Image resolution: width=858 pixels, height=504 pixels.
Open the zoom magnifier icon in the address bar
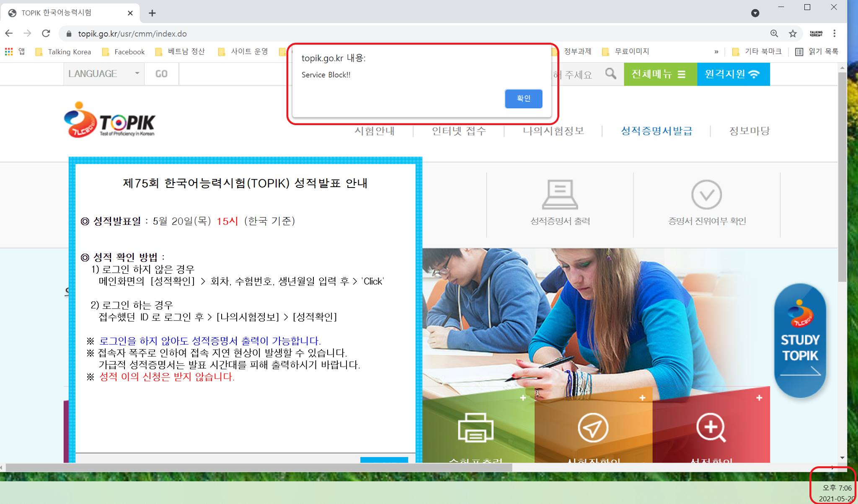click(774, 33)
